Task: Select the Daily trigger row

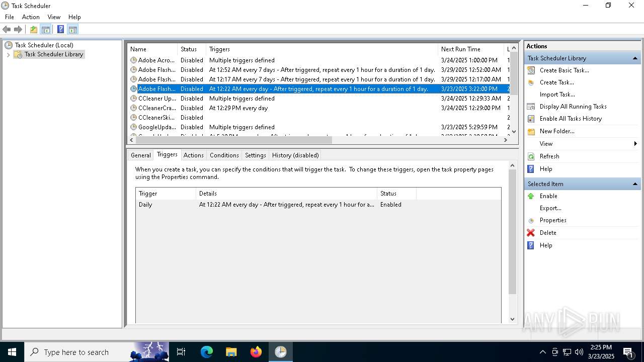Action: point(318,205)
